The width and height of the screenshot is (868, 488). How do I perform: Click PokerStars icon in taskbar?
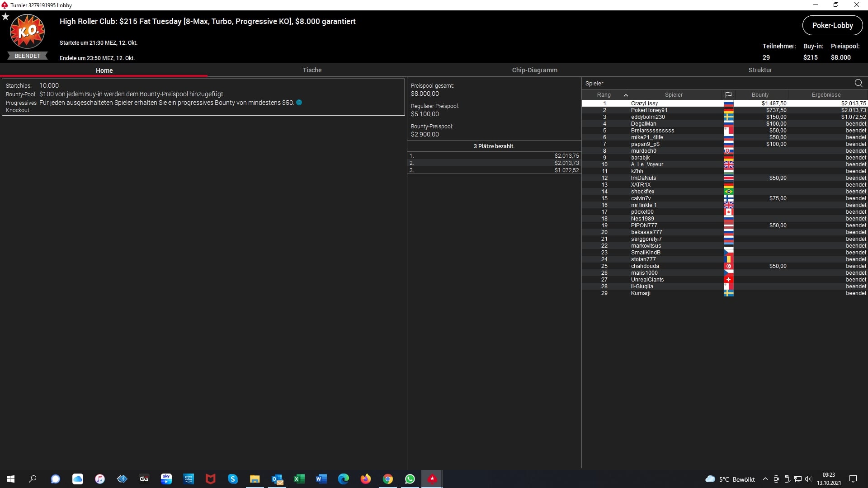tap(432, 479)
